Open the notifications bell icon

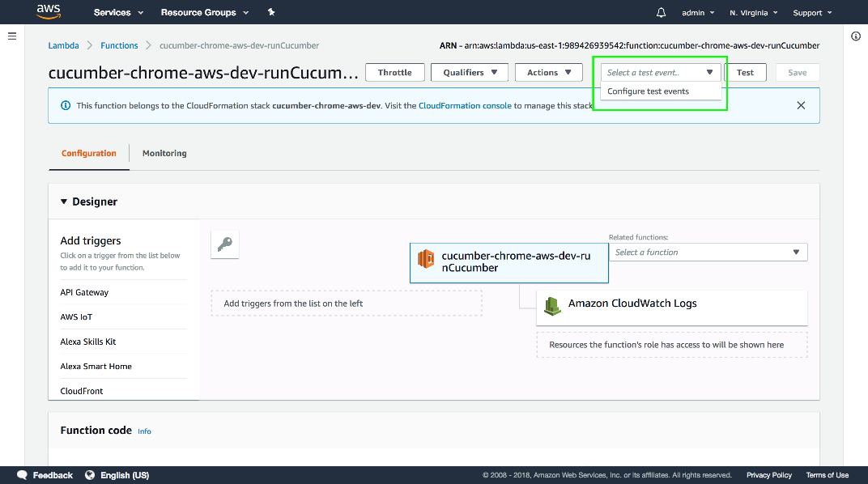point(662,13)
